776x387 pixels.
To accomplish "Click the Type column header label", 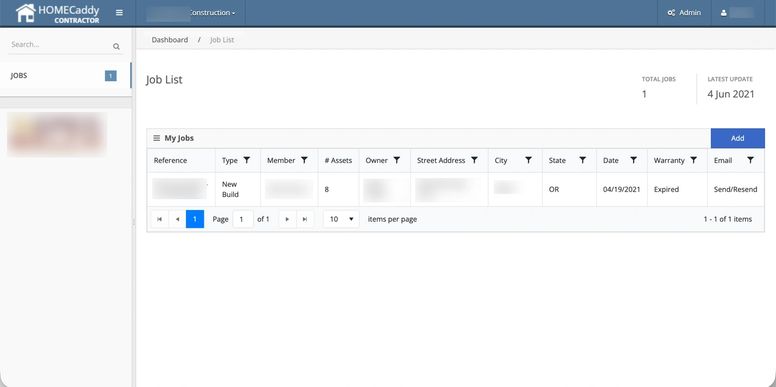I will (x=230, y=160).
